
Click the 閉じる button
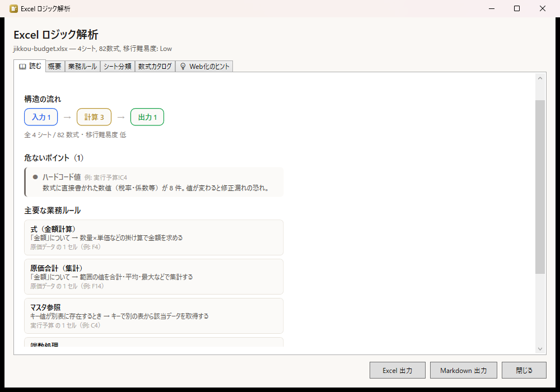click(524, 371)
